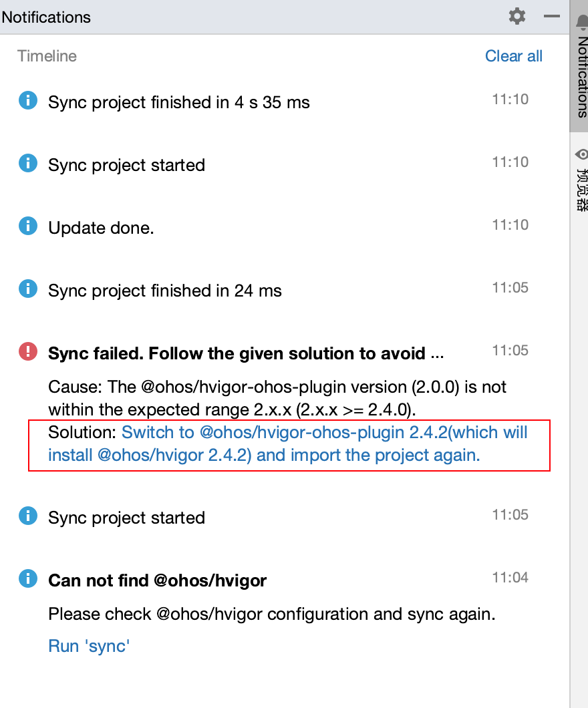Click info icon for 11:10 'Sync project started'

(x=28, y=163)
